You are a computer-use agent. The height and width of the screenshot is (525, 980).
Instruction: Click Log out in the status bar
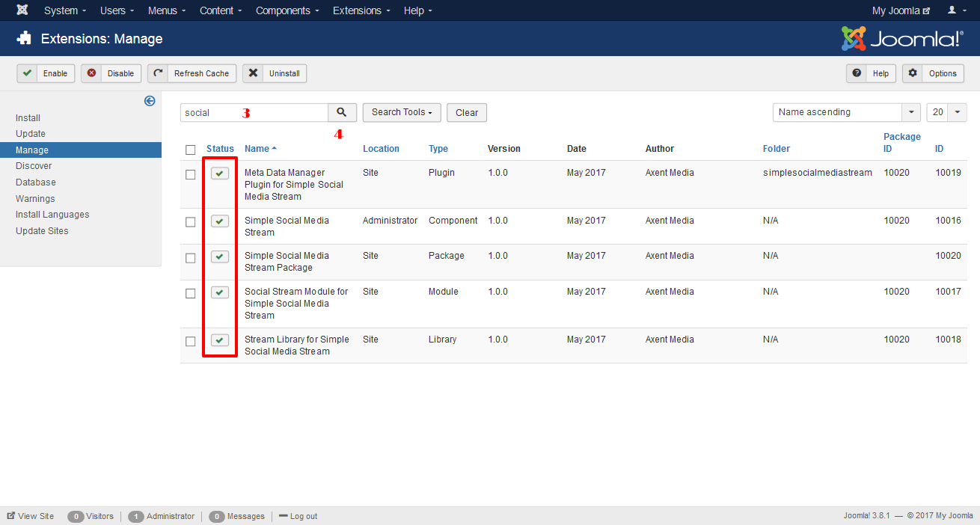[298, 516]
